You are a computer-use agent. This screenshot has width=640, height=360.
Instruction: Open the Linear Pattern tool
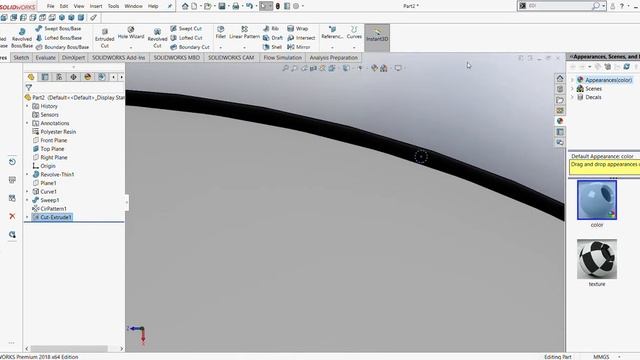[x=244, y=33]
